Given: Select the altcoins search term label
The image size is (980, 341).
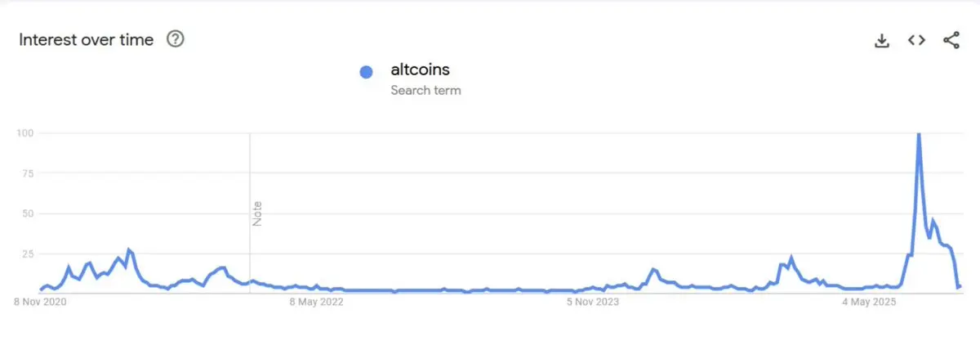Looking at the screenshot, I should click(x=420, y=70).
